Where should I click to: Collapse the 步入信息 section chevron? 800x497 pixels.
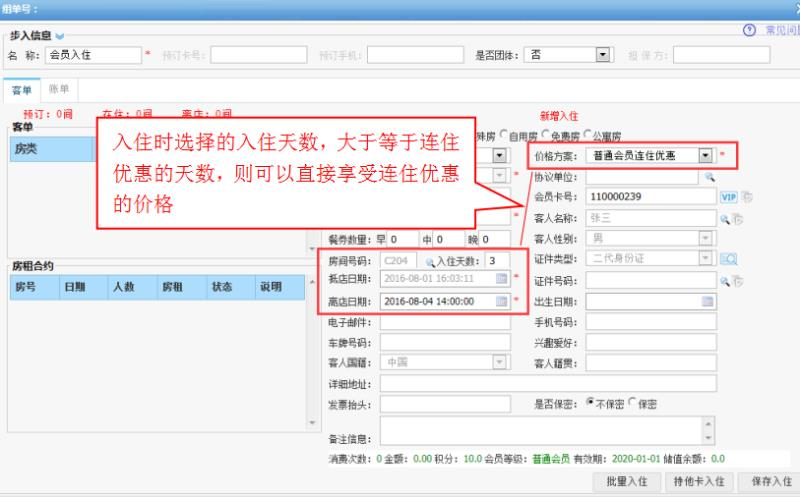[x=60, y=36]
